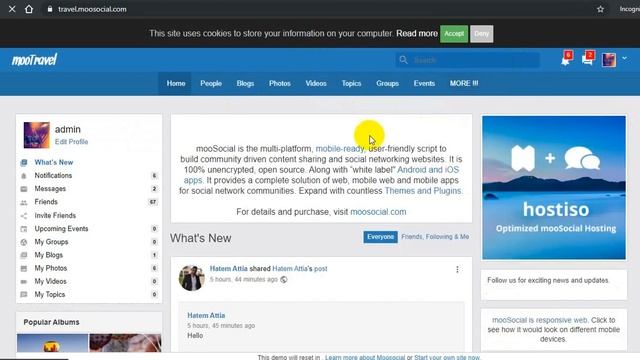Stop loading with the X icon

pyautogui.click(x=12, y=9)
